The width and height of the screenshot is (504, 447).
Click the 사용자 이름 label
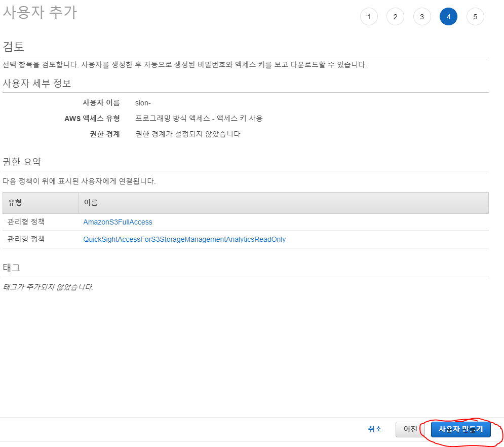coord(101,102)
